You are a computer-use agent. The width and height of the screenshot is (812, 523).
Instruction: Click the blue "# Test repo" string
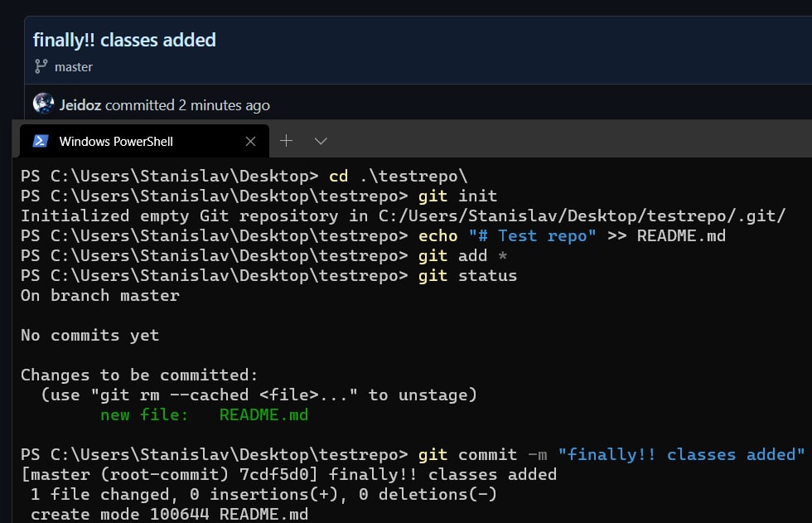[532, 236]
